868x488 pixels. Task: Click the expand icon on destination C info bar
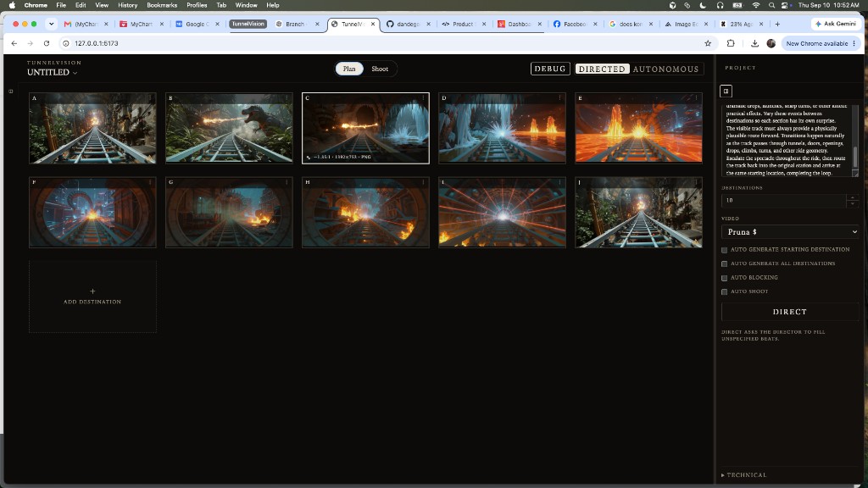tap(309, 157)
